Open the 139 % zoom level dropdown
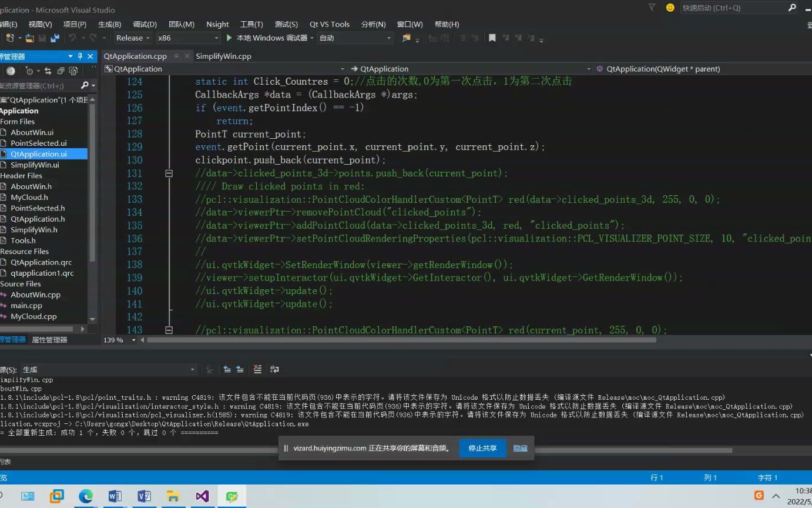Image resolution: width=812 pixels, height=508 pixels. point(133,340)
